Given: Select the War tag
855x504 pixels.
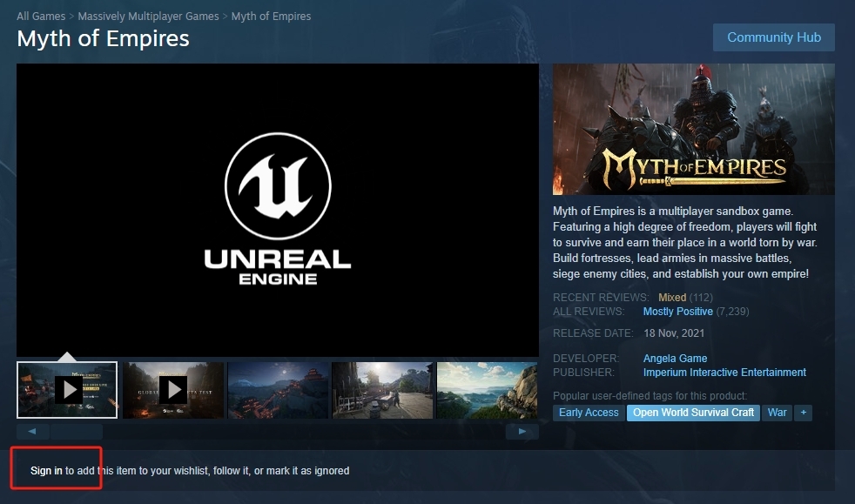Looking at the screenshot, I should (777, 413).
